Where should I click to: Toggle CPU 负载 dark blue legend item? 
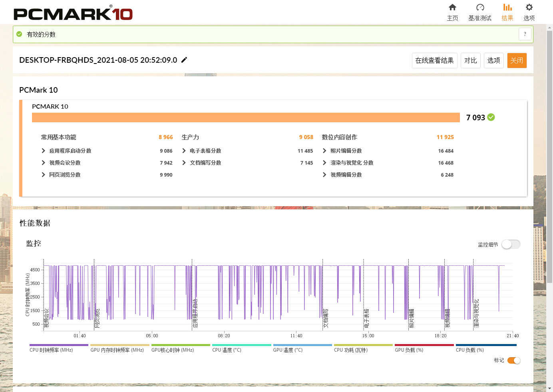point(486,348)
